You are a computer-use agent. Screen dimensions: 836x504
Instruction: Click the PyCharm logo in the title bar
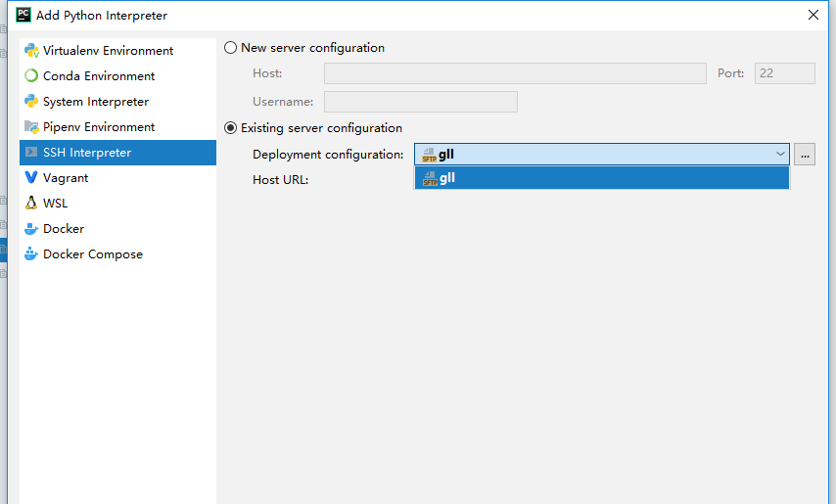pos(23,15)
